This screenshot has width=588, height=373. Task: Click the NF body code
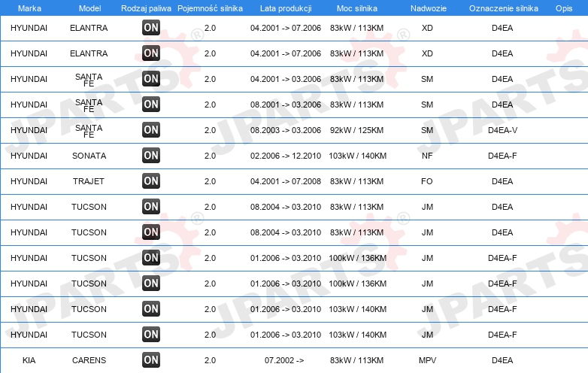[427, 156]
